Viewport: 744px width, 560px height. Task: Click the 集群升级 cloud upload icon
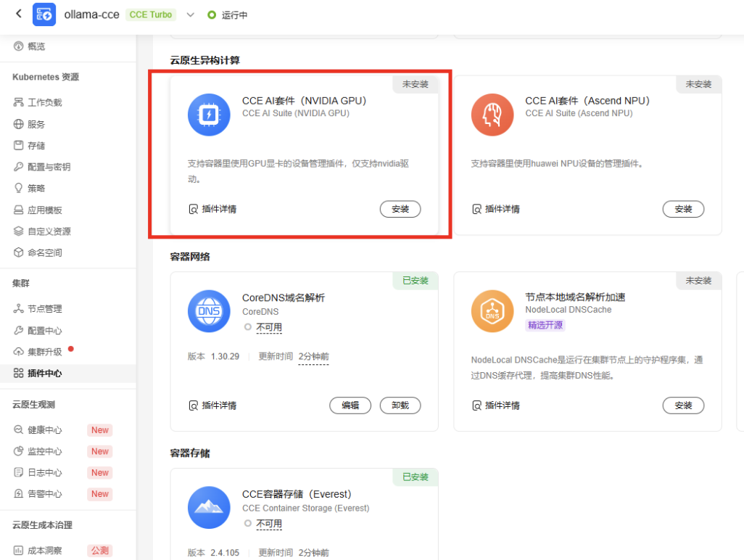click(x=19, y=352)
